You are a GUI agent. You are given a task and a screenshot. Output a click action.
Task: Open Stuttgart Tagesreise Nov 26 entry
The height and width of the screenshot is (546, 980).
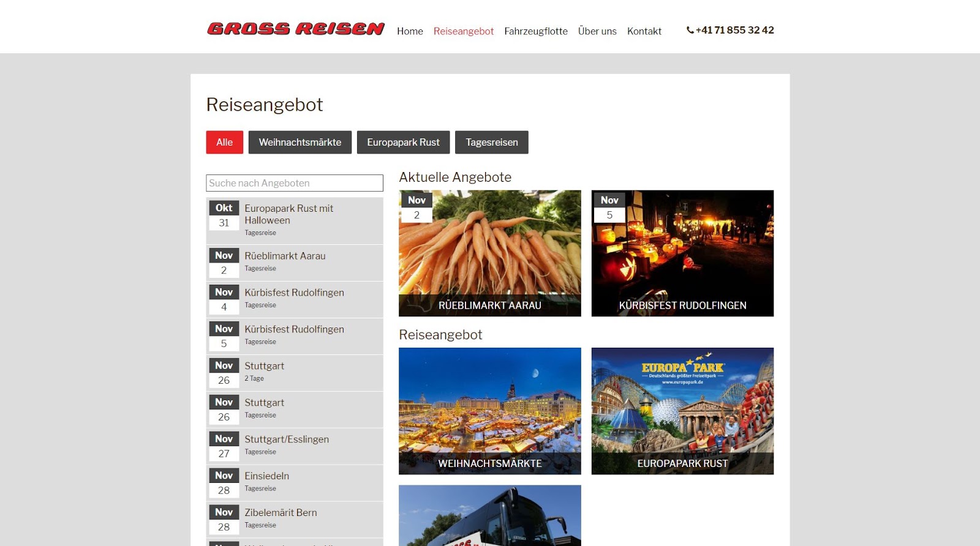(295, 409)
